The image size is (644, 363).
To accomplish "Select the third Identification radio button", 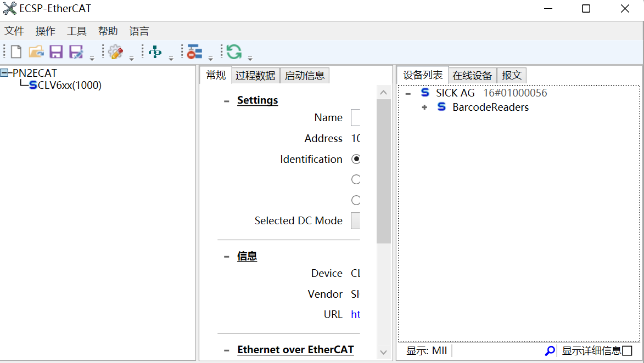I will (x=356, y=200).
